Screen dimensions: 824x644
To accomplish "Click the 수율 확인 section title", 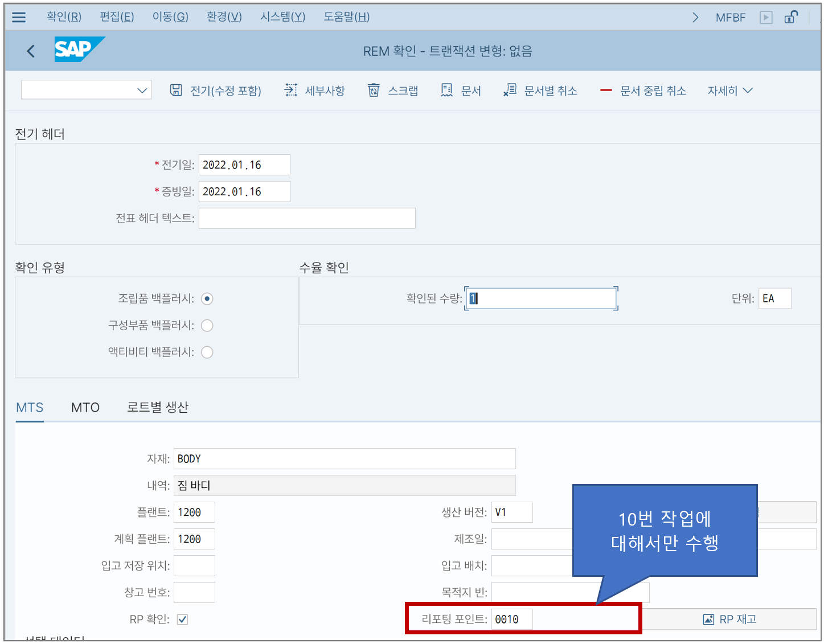I will coord(324,267).
